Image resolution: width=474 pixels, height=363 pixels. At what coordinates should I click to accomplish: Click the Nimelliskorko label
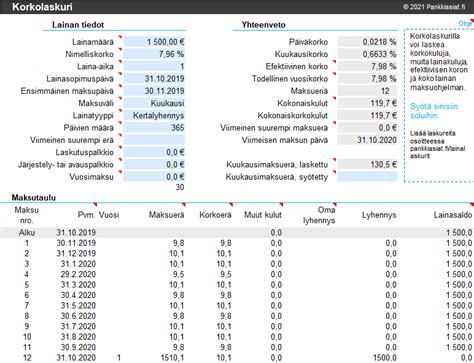click(x=89, y=54)
